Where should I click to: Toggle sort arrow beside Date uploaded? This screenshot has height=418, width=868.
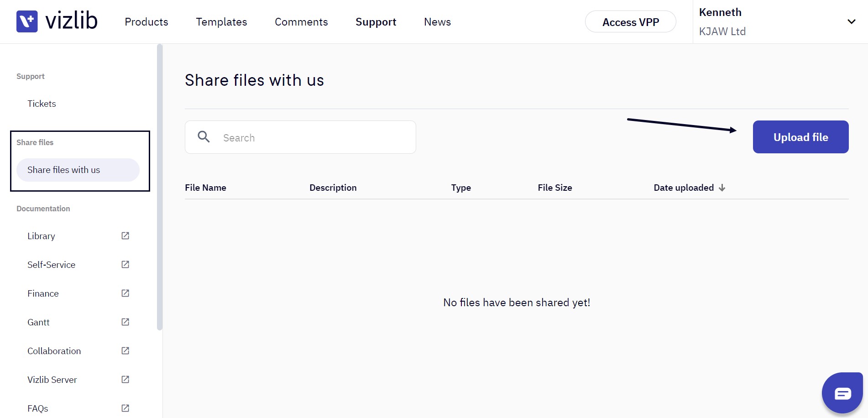(x=722, y=188)
